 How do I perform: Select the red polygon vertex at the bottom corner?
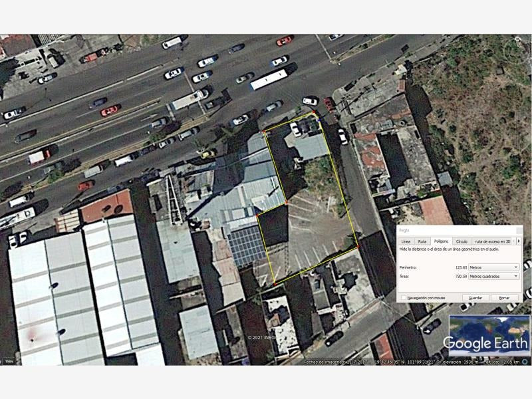pyautogui.click(x=275, y=284)
